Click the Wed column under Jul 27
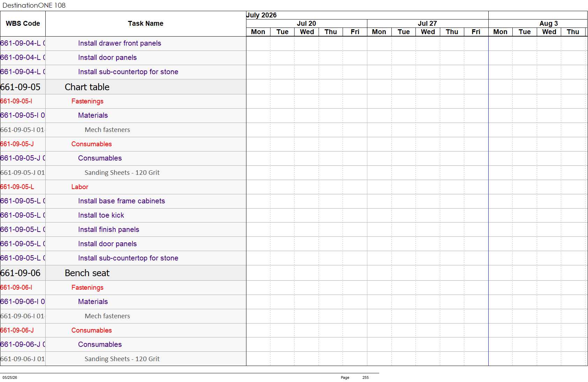 [428, 32]
